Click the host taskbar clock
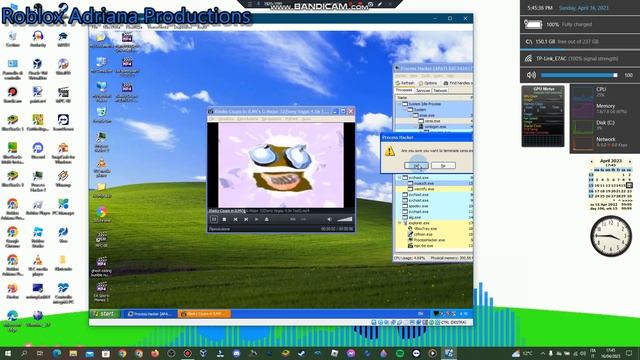 611,353
